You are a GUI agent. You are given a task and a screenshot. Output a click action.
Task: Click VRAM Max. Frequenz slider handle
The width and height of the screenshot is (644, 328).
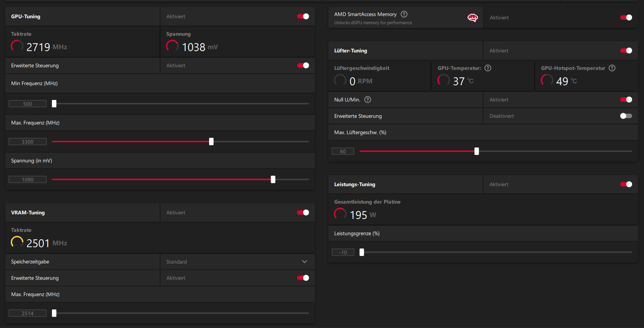pos(54,313)
